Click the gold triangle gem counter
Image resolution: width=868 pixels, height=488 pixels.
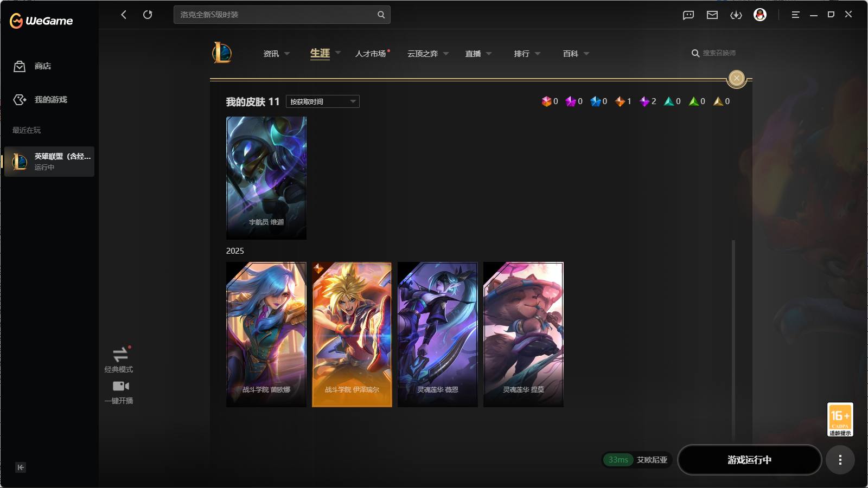pos(722,101)
